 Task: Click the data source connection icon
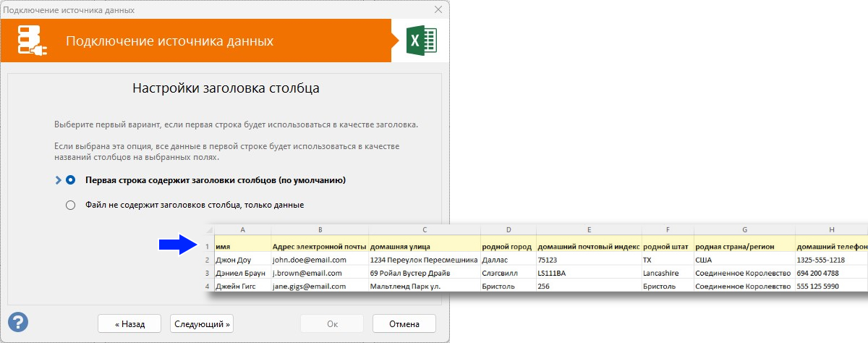coord(33,41)
